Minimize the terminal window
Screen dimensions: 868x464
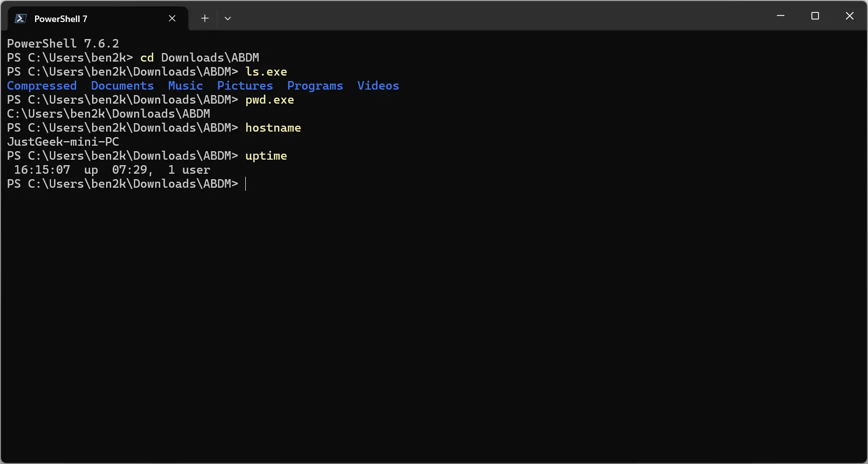pos(780,16)
